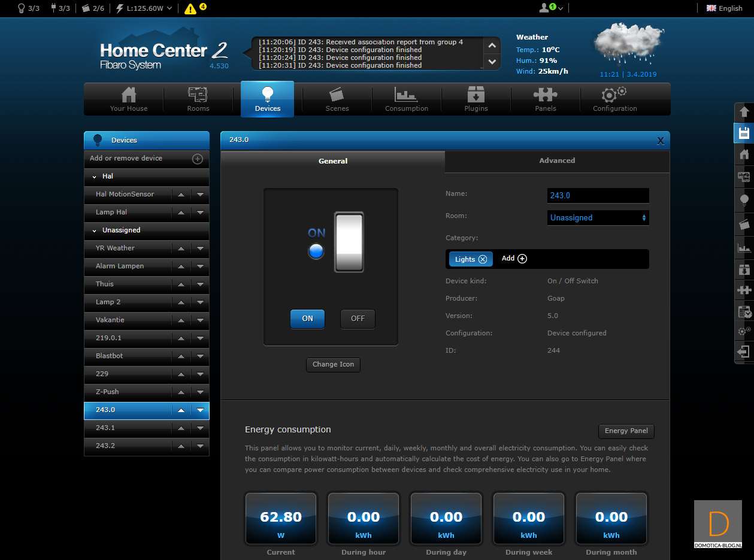Open the Scenes tab
The width and height of the screenshot is (754, 560).
[337, 99]
